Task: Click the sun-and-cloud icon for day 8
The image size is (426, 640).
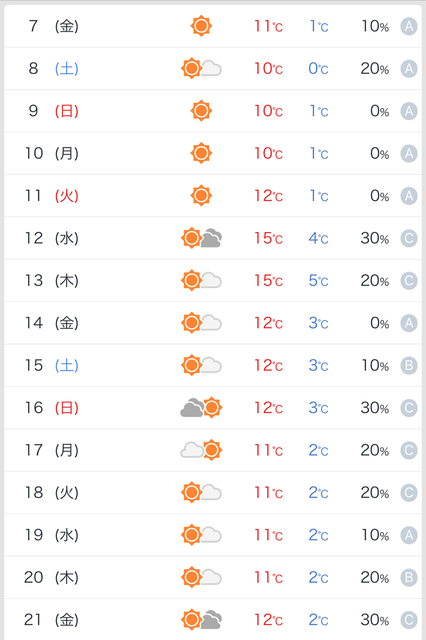Action: point(201,69)
